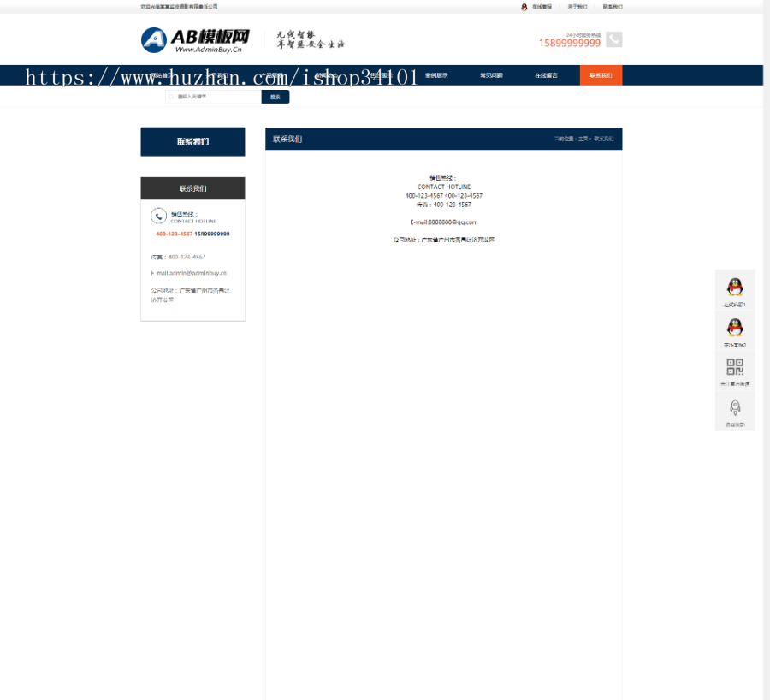
Task: Open the WeChat QR code icon
Action: (733, 368)
